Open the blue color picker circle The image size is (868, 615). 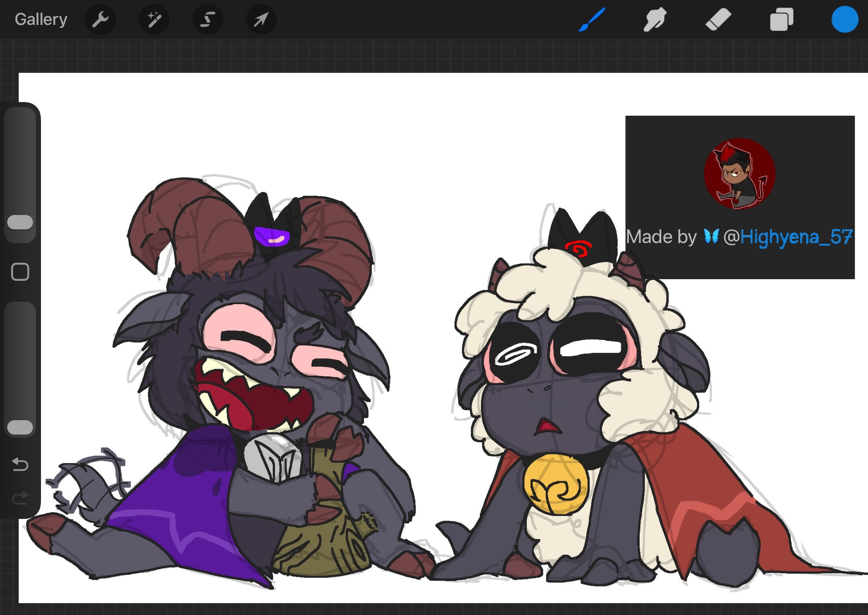click(845, 19)
